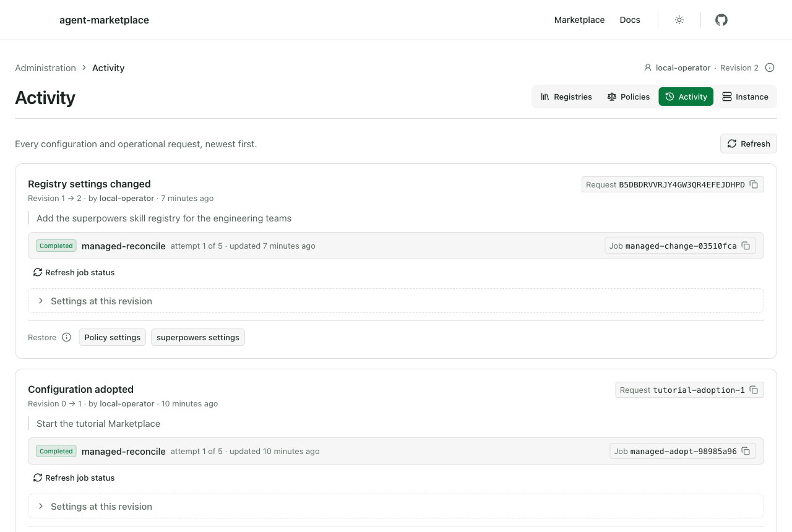Viewport: 792px width, 532px height.
Task: Select the Activity tab
Action: (x=686, y=97)
